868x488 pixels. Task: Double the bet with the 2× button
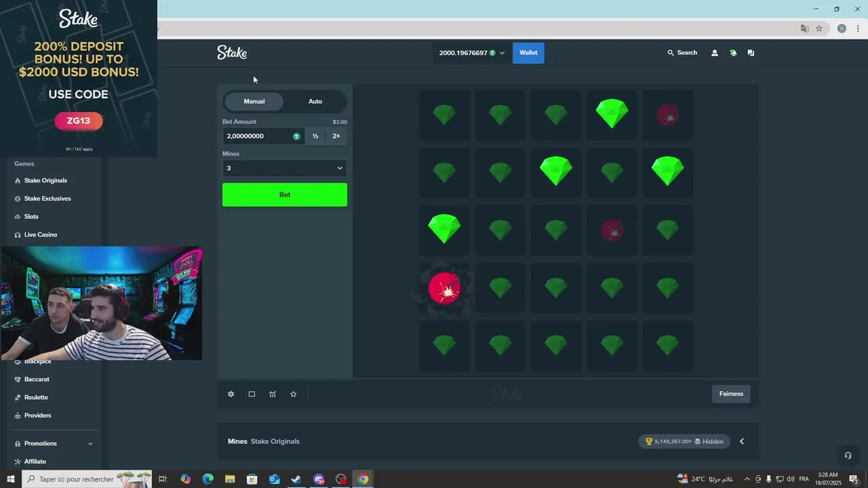[x=336, y=136]
